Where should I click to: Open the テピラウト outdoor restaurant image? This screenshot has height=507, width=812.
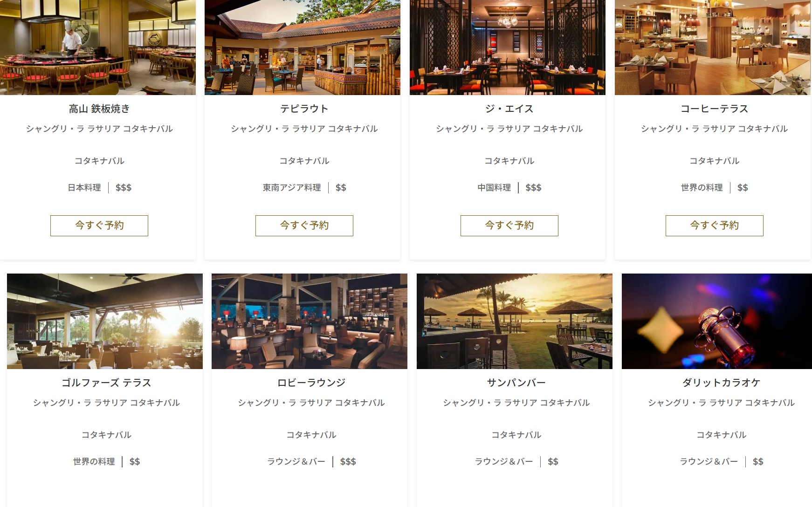point(303,48)
